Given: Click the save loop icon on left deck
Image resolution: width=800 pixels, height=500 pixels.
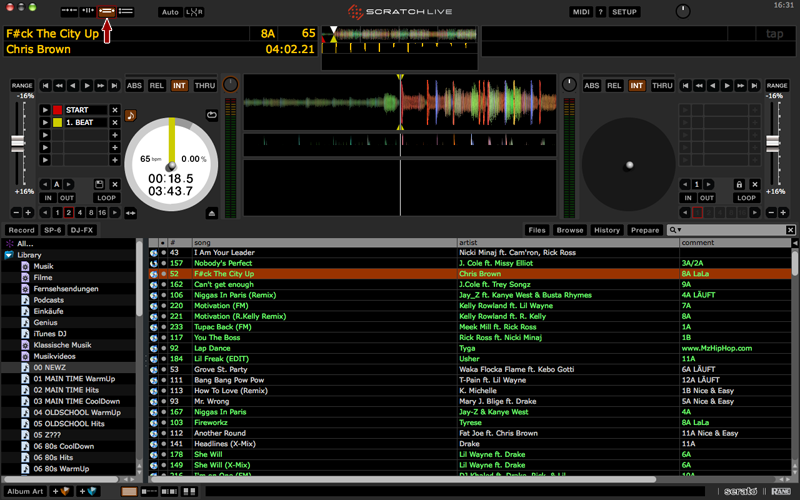Looking at the screenshot, I should [99, 184].
